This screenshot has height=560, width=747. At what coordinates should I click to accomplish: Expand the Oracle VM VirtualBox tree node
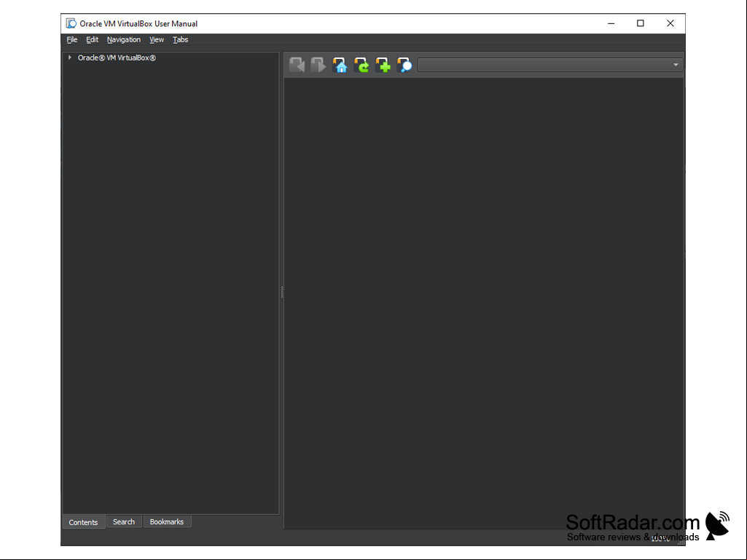pyautogui.click(x=69, y=58)
